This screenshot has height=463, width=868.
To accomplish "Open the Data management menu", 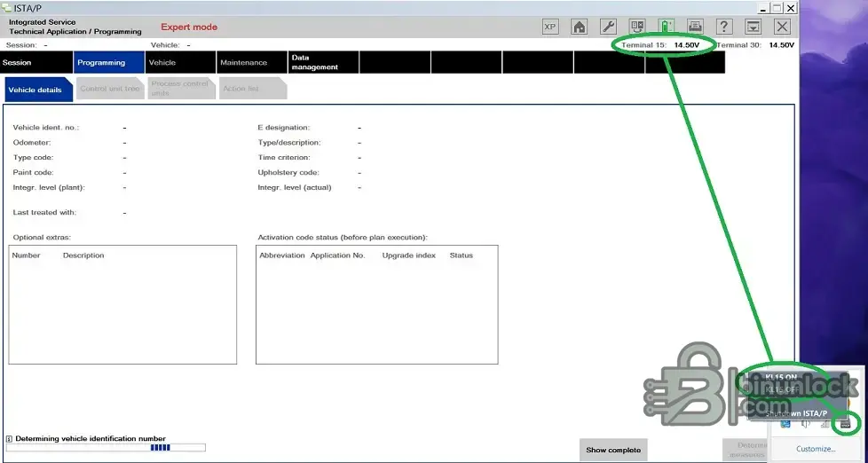I will [323, 62].
